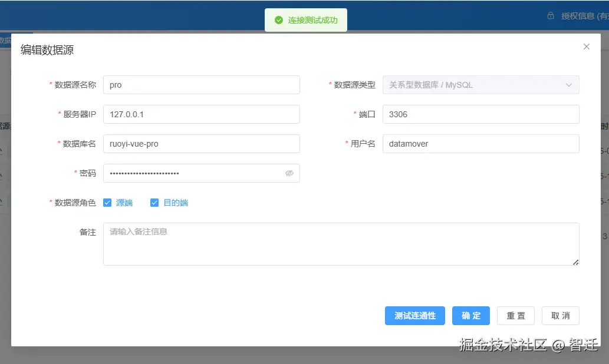Click the textarea resize handle corner
This screenshot has height=364, width=609.
point(575,262)
